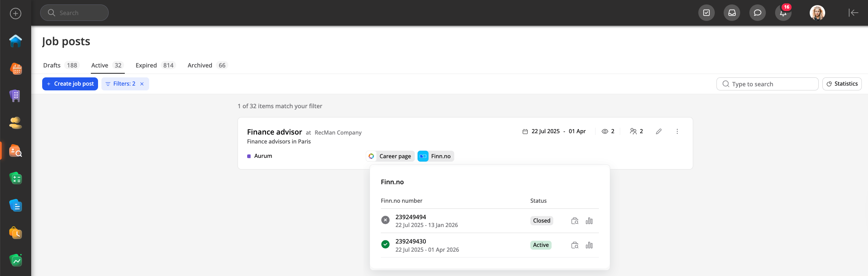Click the tasks checkmark icon in header
Screen dimensions: 868x276
coord(706,13)
